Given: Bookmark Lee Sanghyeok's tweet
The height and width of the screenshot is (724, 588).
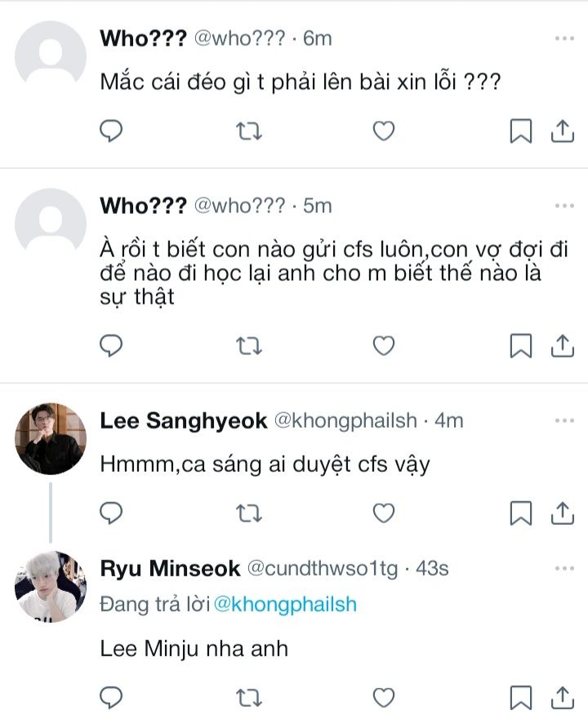Looking at the screenshot, I should click(521, 513).
